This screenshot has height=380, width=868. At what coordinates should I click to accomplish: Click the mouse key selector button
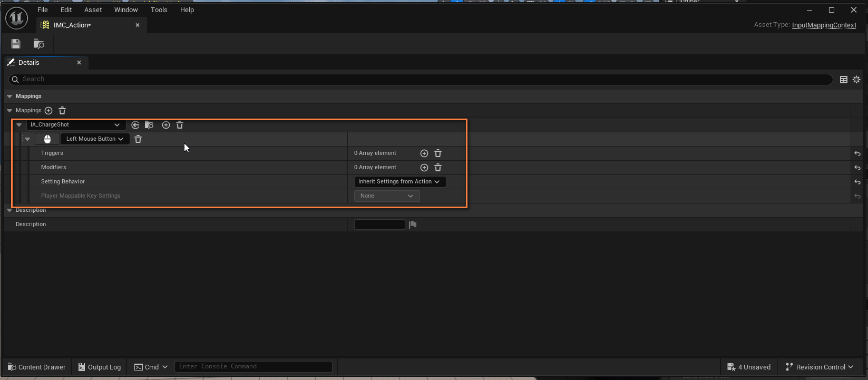click(47, 139)
